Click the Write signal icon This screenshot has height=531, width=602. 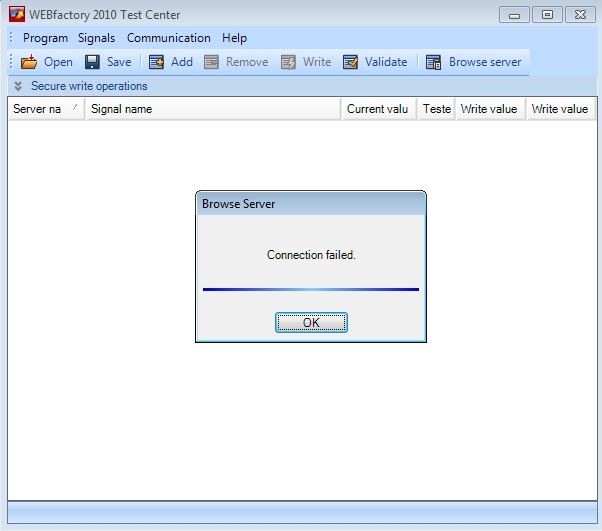(x=288, y=62)
